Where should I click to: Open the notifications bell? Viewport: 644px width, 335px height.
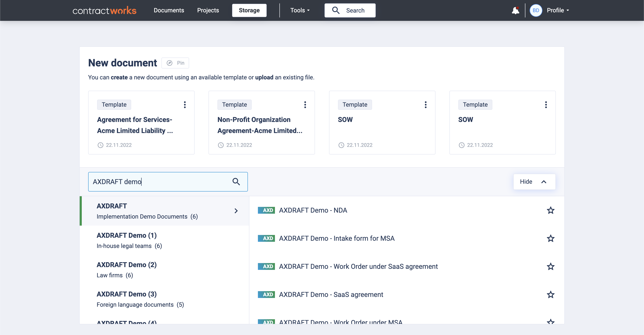515,10
